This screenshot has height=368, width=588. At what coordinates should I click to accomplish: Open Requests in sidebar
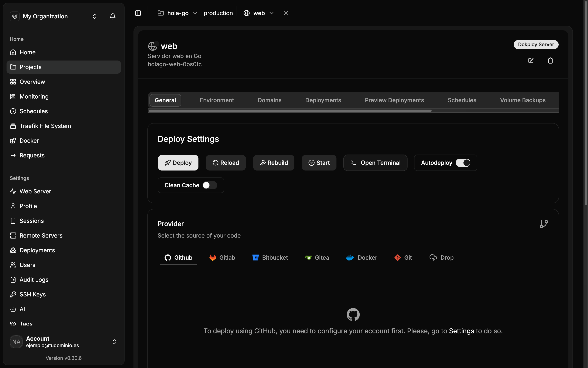coord(64,155)
